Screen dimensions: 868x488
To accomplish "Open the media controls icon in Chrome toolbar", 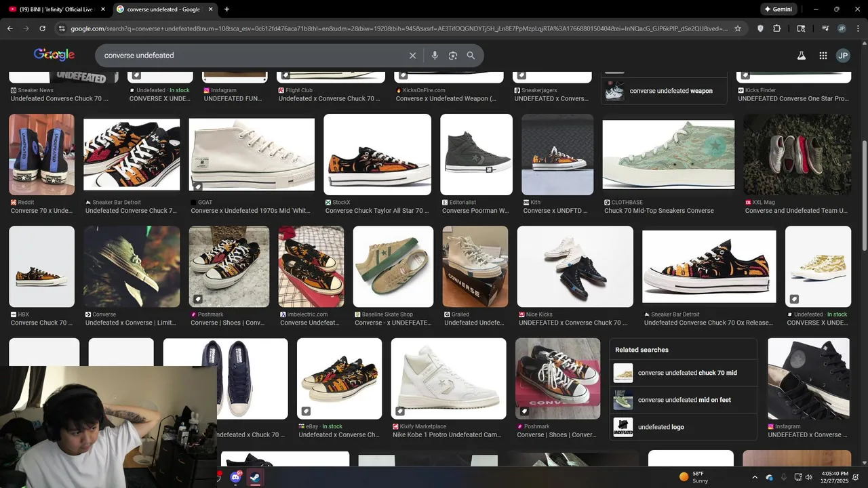I will (825, 28).
